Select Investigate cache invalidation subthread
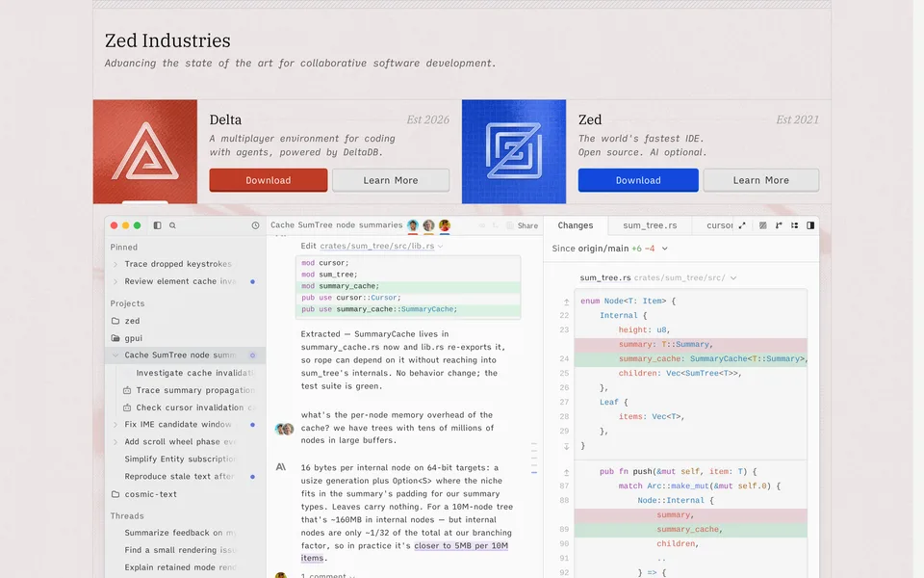 [x=194, y=373]
